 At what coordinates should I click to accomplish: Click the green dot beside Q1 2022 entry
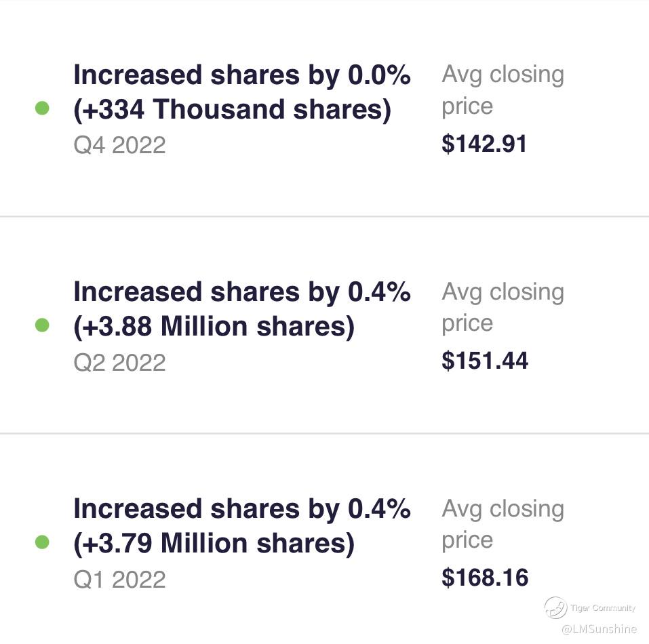tap(42, 542)
